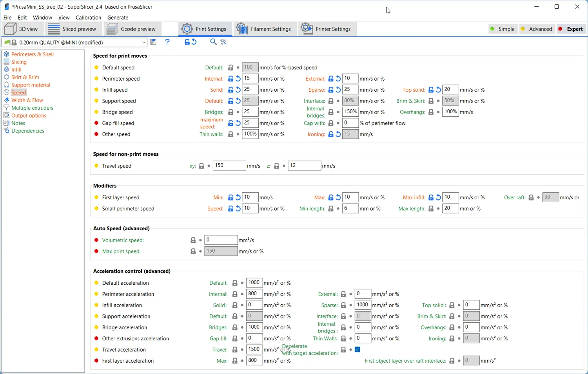Click the Overhangs speed input field
588x374 pixels.
450,112
